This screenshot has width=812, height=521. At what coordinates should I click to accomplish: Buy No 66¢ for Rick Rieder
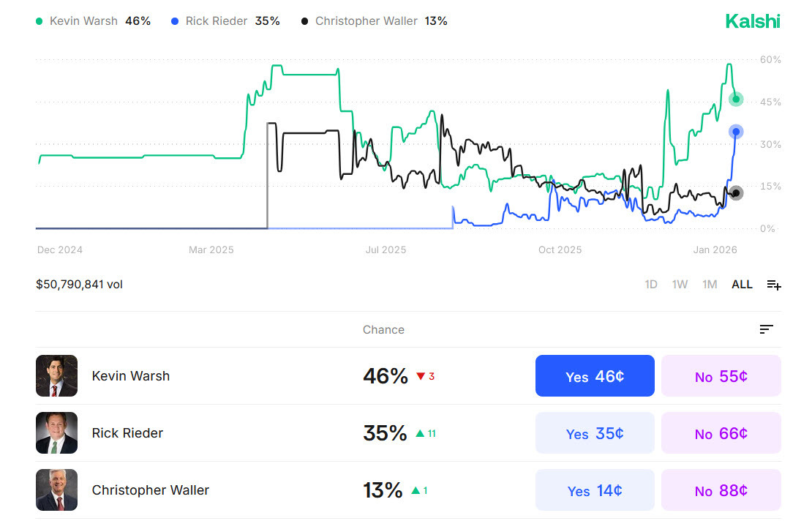pos(721,433)
